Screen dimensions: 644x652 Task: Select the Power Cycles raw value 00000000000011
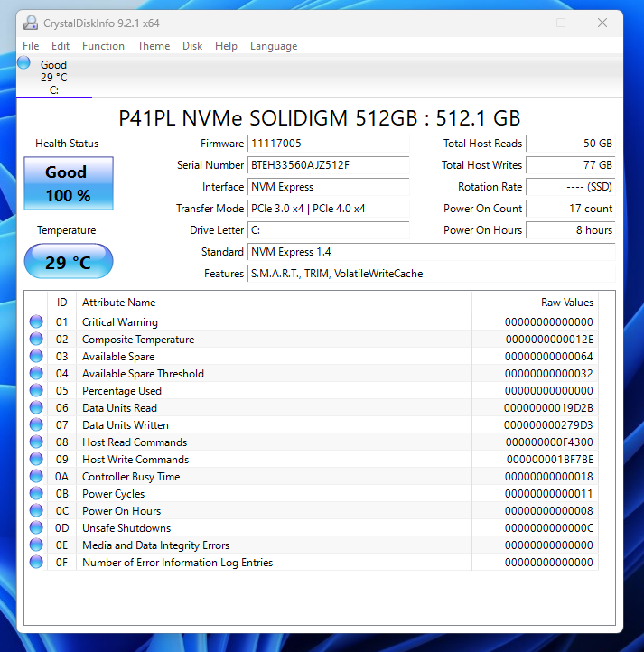[x=549, y=494]
